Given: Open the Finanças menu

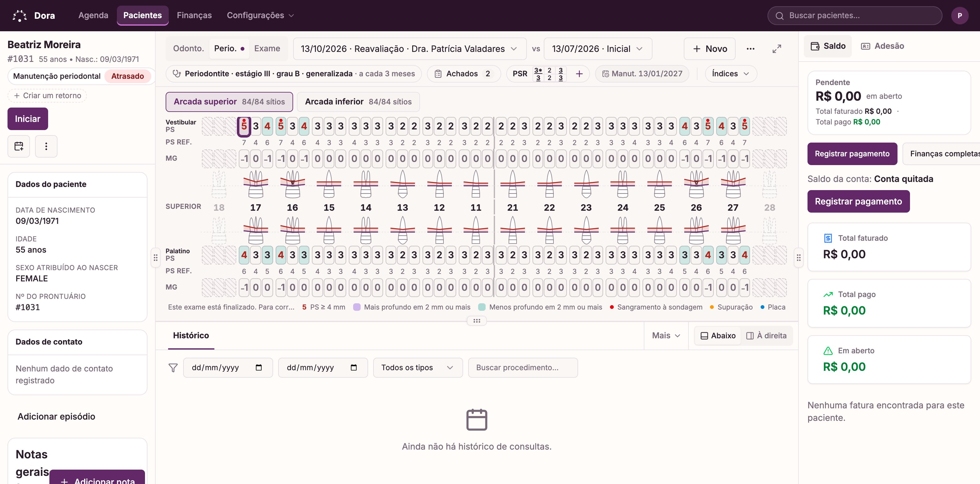Looking at the screenshot, I should point(194,16).
